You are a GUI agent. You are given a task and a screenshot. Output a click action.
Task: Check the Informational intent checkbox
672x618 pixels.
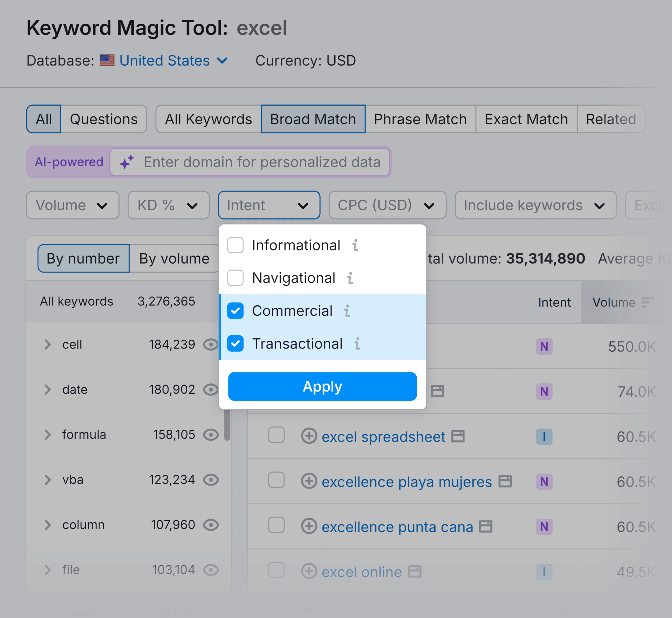[x=235, y=245]
